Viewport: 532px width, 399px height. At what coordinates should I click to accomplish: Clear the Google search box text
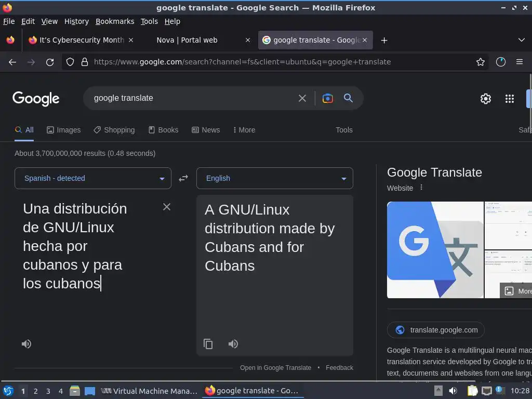[302, 98]
